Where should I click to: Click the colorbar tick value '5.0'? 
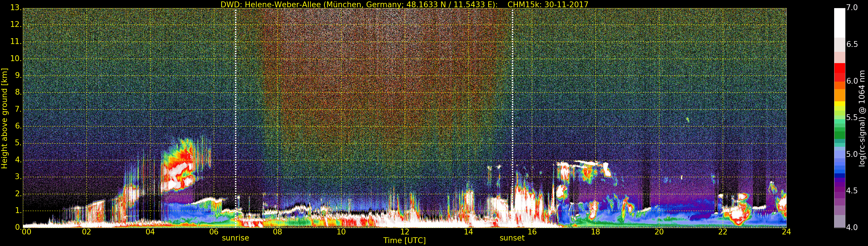(x=852, y=154)
